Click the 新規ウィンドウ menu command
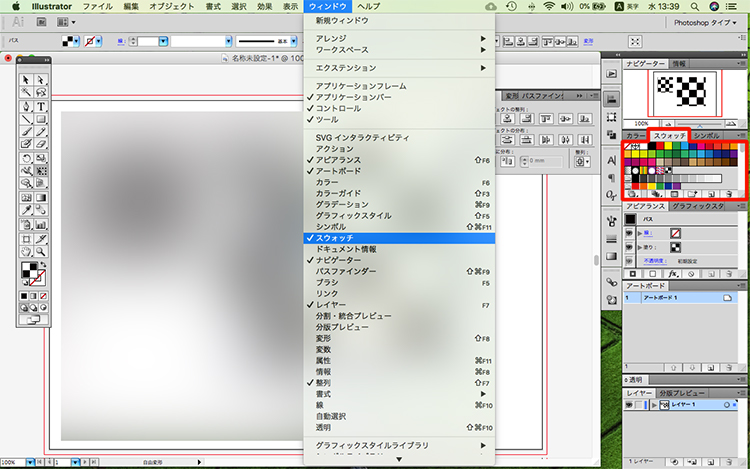 342,20
